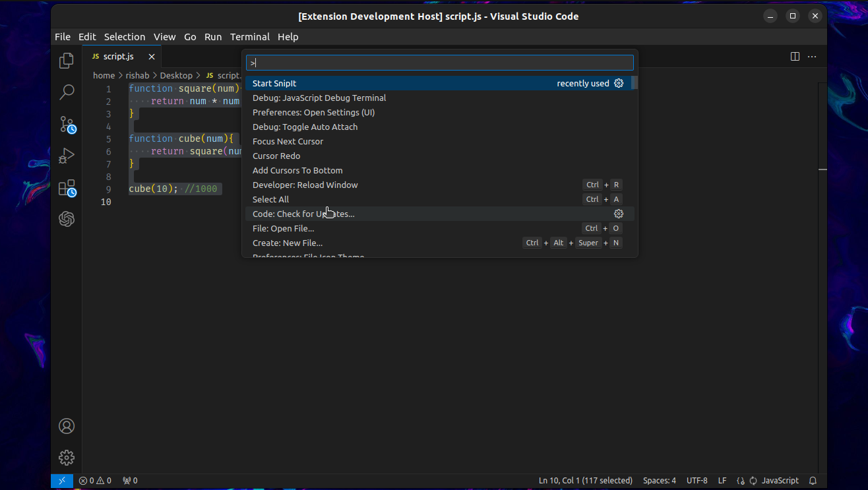
Task: Click the command palette input field
Action: (x=439, y=62)
